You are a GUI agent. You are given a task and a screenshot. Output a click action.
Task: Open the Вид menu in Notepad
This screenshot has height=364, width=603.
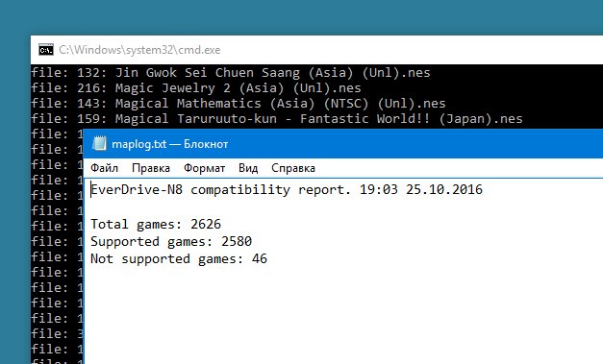248,168
